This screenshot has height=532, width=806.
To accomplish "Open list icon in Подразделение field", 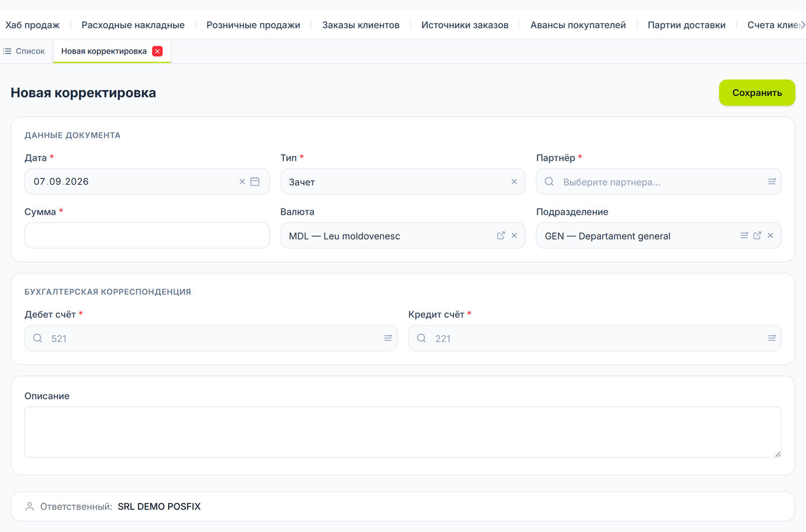I will pyautogui.click(x=744, y=235).
